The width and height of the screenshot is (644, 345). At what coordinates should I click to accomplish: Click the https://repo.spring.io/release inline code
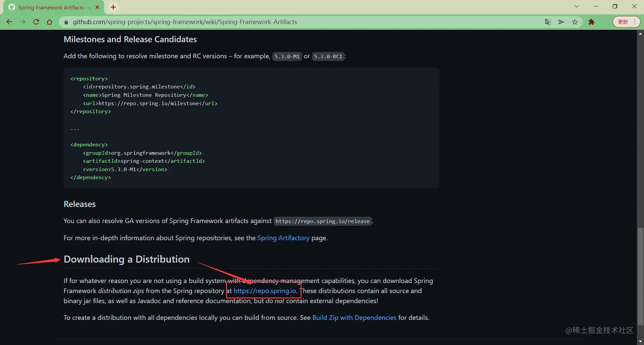[323, 221]
